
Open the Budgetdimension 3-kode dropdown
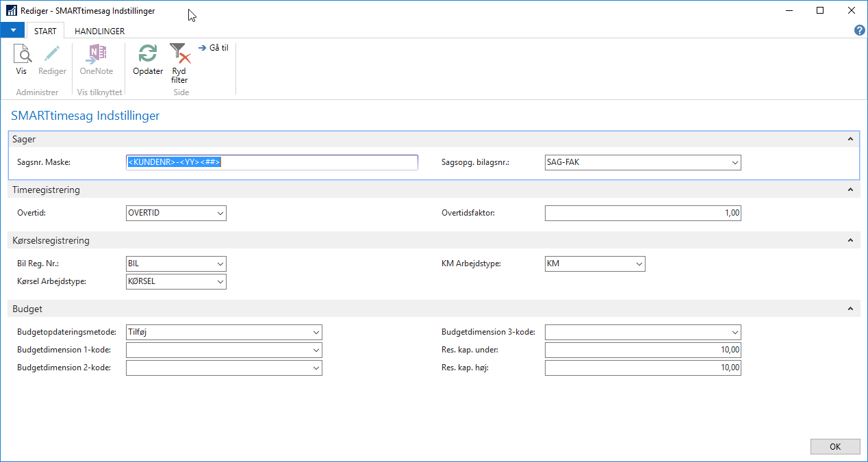(735, 333)
